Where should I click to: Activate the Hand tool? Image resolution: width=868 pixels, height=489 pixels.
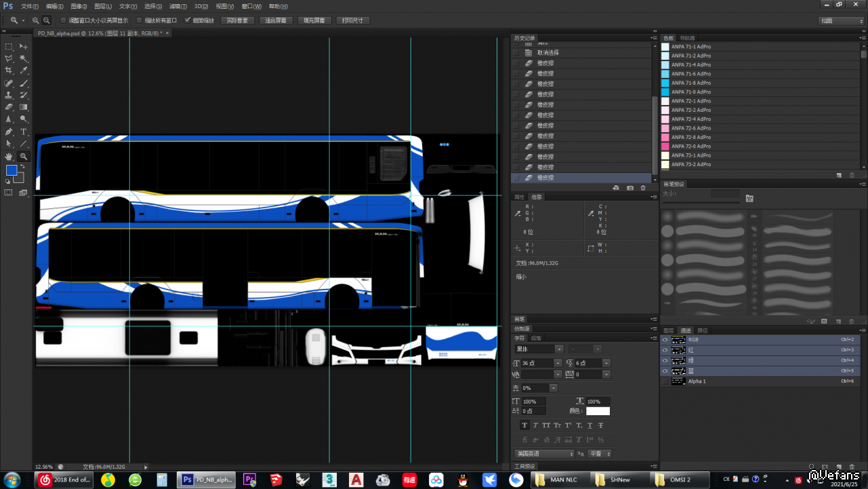(x=9, y=156)
